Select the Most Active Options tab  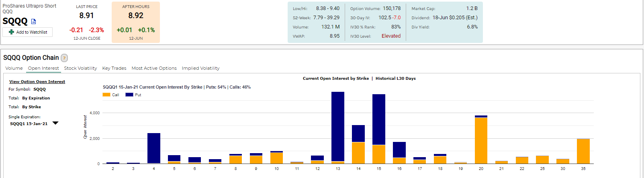pos(154,68)
